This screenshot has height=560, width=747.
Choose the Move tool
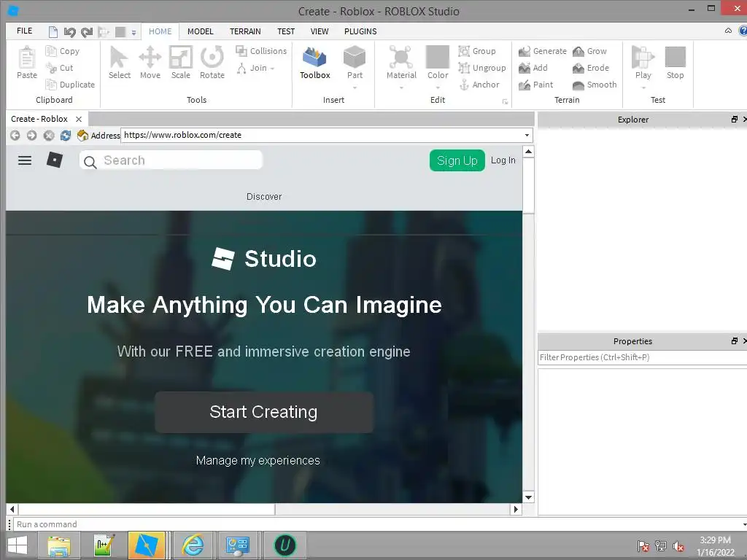(150, 62)
